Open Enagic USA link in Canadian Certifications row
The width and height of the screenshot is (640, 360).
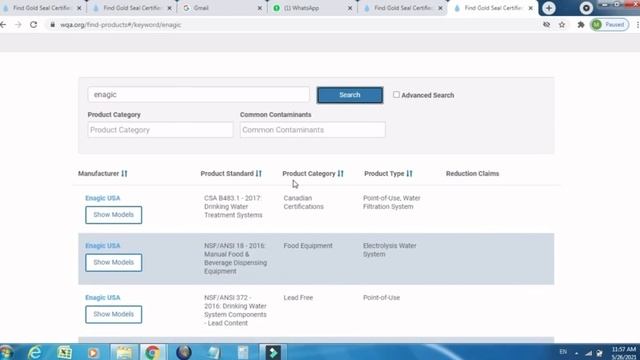pos(103,198)
